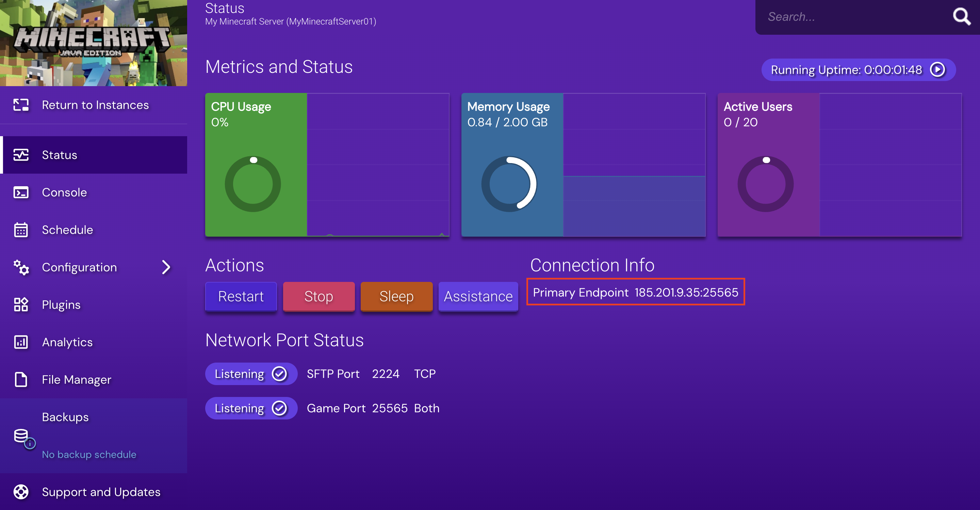
Task: Stop the Minecraft server
Action: (x=319, y=297)
